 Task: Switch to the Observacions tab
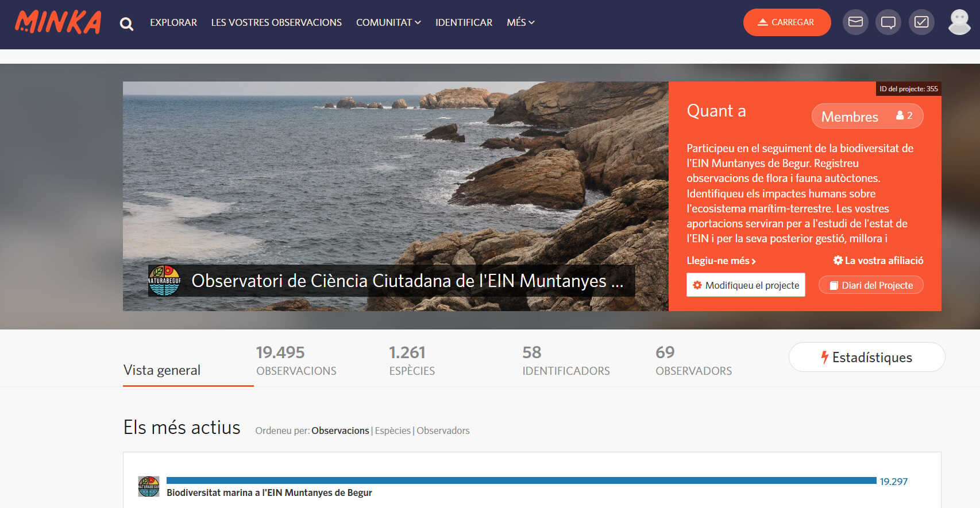click(x=296, y=361)
